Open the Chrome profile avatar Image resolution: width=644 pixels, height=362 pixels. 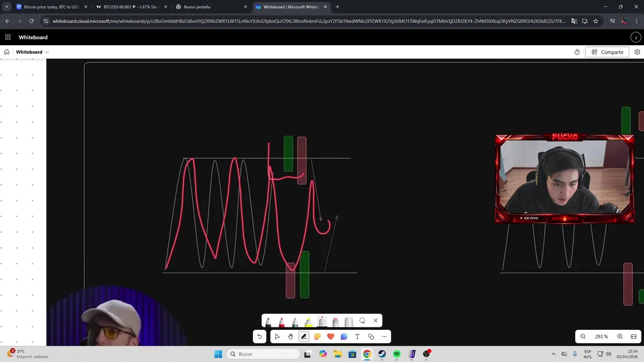[x=624, y=21]
